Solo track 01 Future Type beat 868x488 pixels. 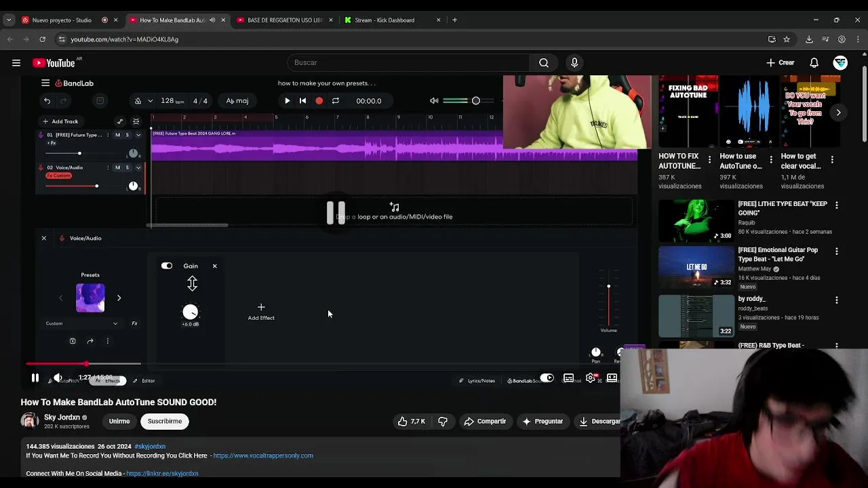pos(127,135)
